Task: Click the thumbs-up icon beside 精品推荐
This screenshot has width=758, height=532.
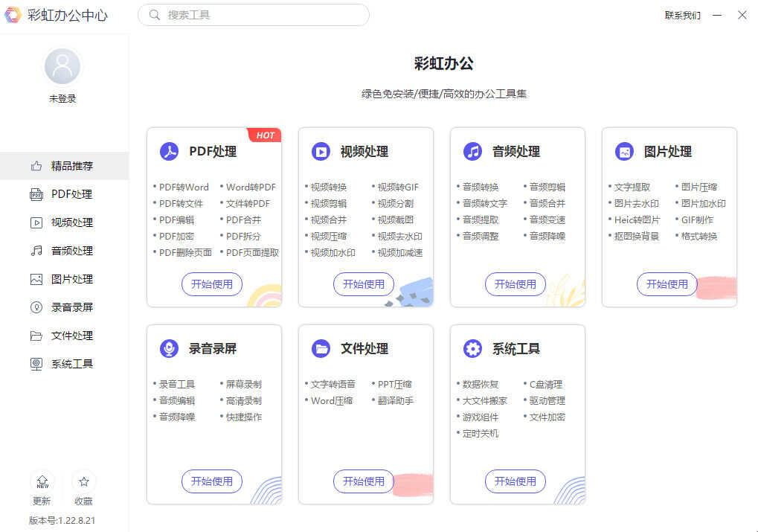Action: [36, 166]
